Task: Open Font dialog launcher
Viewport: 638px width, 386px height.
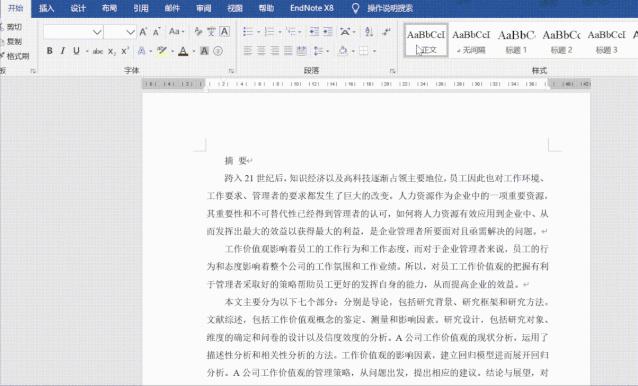Action: [231, 71]
